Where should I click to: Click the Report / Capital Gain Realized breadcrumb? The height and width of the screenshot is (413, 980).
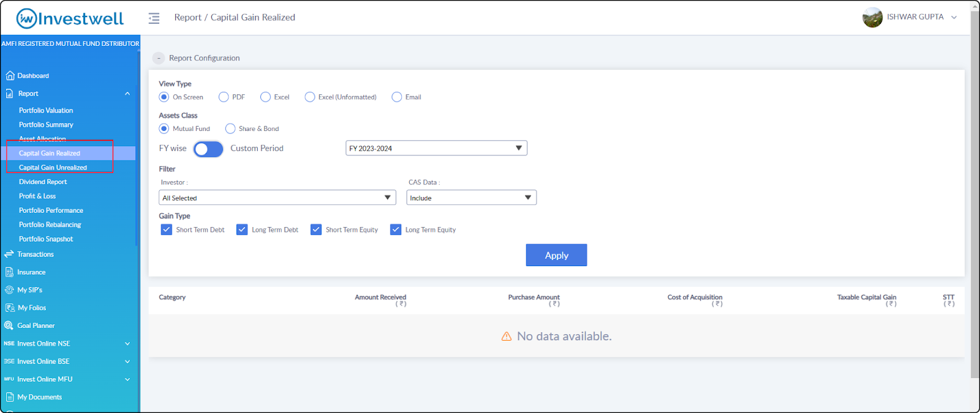235,18
